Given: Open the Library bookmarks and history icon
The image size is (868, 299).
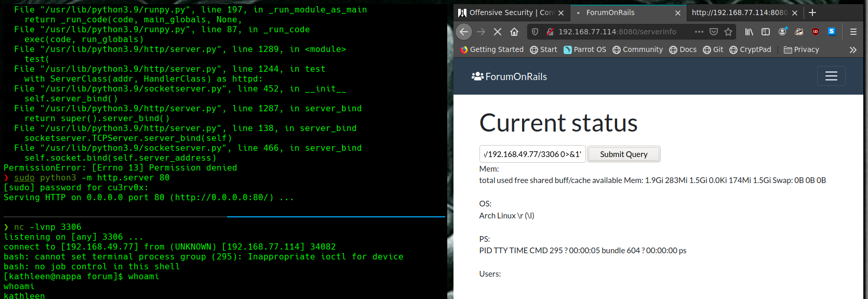Looking at the screenshot, I should pos(749,32).
